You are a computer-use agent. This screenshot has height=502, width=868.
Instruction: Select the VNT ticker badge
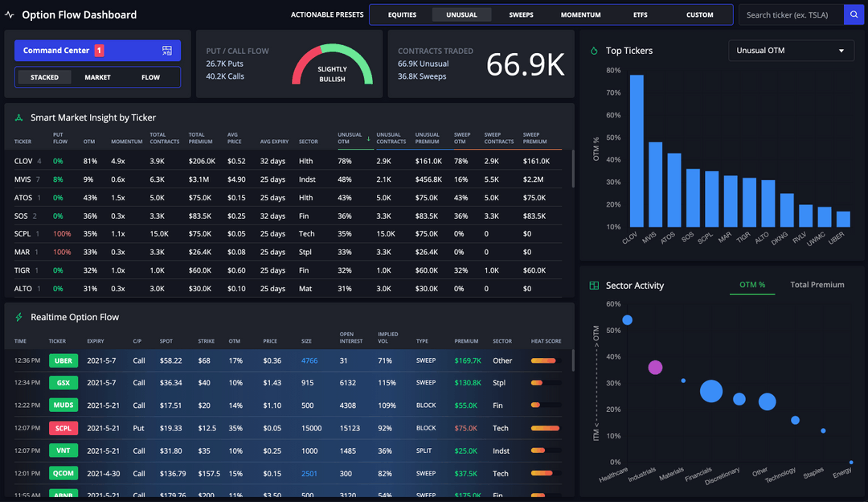click(63, 451)
